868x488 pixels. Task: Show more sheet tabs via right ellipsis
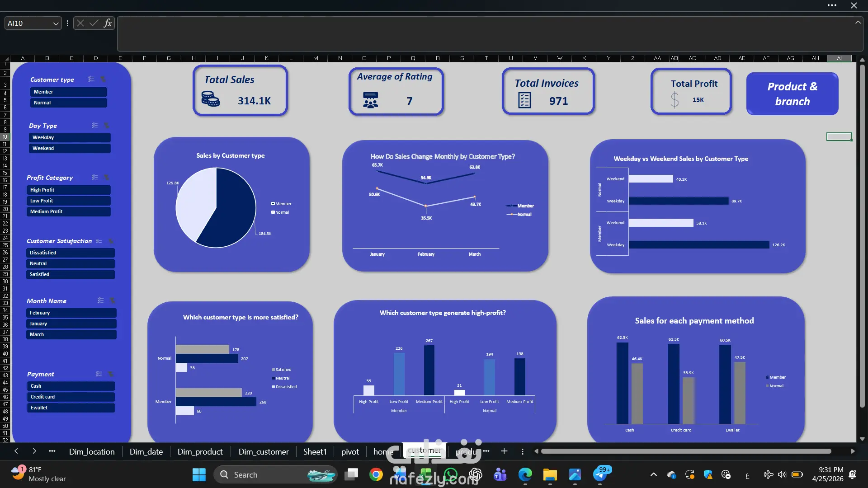(486, 451)
